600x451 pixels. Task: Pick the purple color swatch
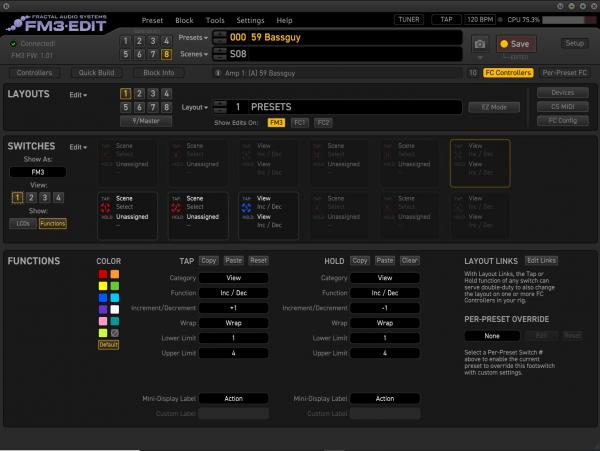(103, 309)
